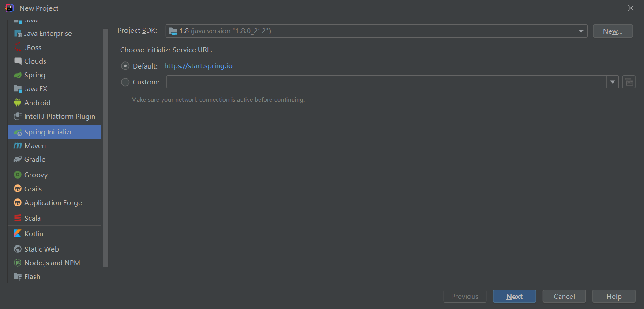The height and width of the screenshot is (309, 644).
Task: Click the Grails icon
Action: coord(18,189)
